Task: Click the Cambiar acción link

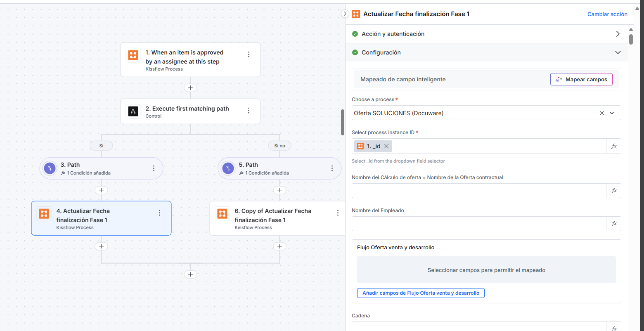Action: (x=607, y=14)
